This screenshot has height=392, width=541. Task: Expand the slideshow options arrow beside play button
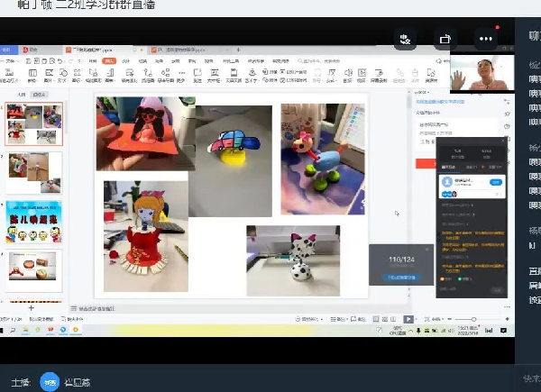coord(416,319)
